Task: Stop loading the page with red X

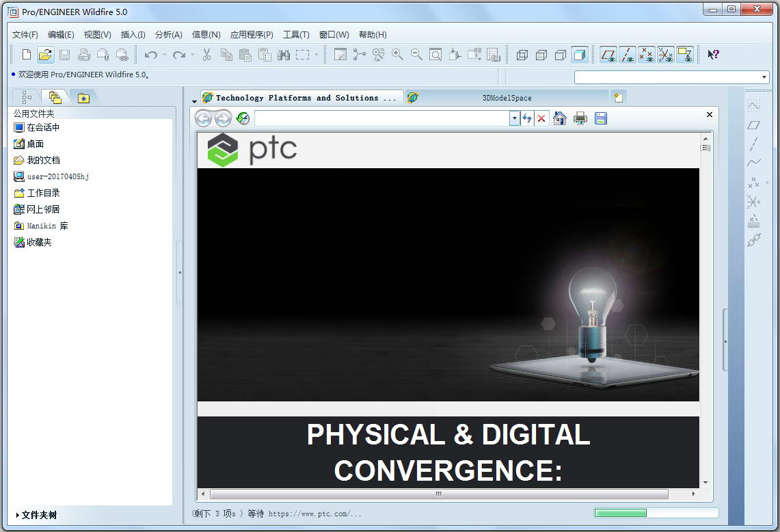Action: point(541,118)
